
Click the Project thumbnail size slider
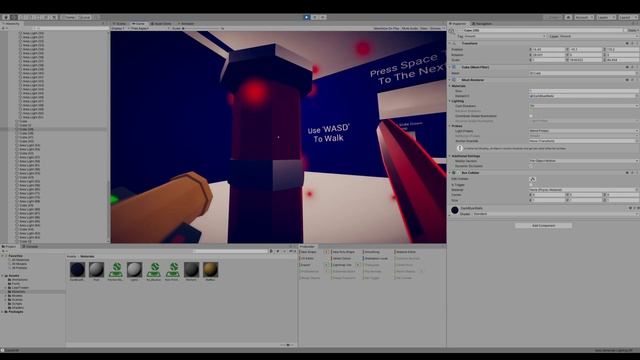click(287, 345)
